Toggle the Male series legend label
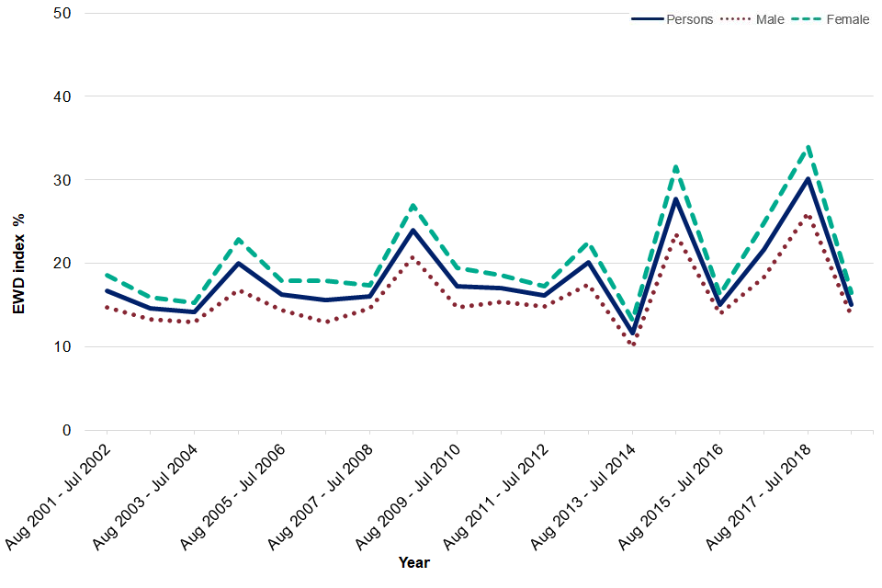Screen dimensions: 882x588 [770, 19]
